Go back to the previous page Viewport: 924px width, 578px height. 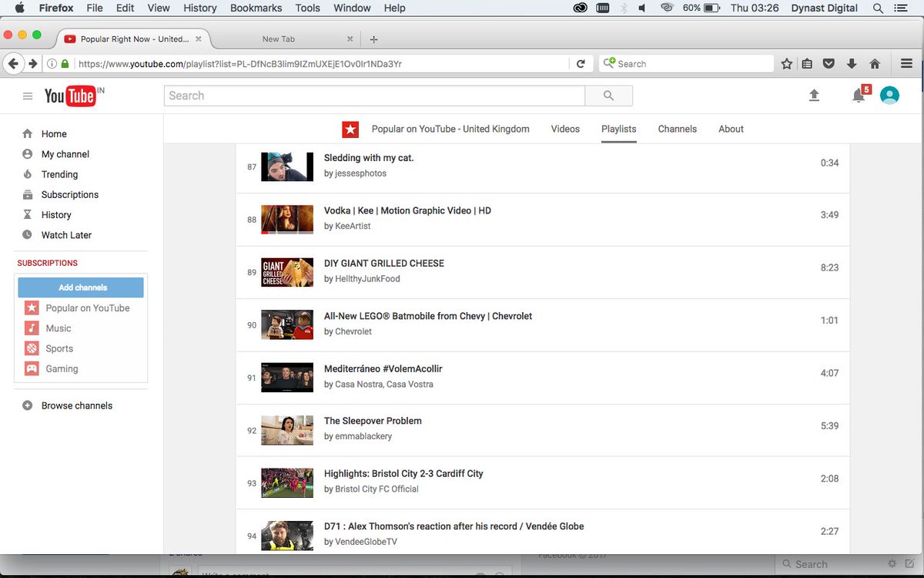(14, 64)
